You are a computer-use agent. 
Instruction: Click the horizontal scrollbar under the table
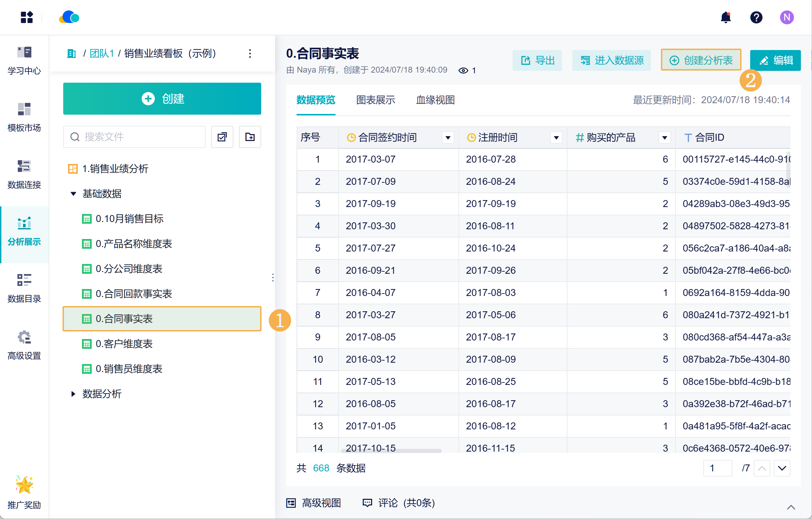click(x=391, y=451)
